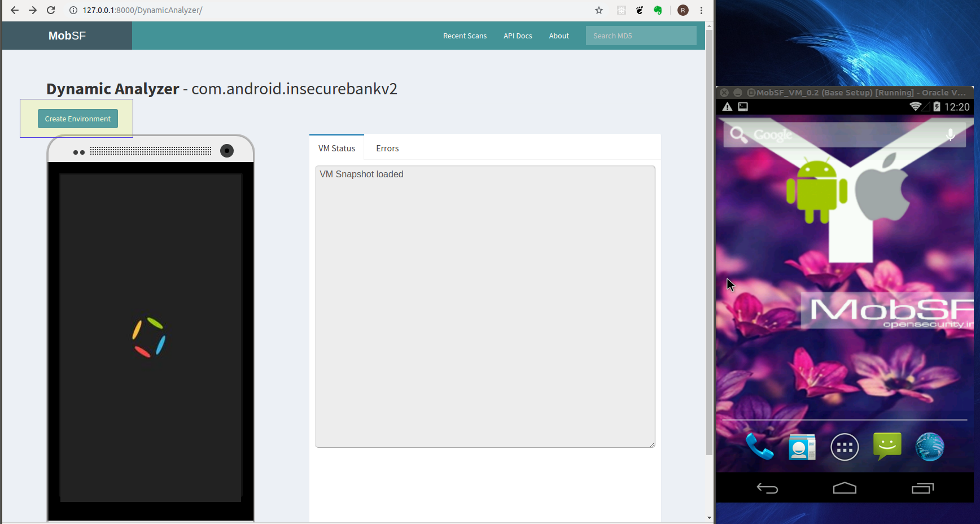Grab the text area resize handle
Viewport: 980px width, 524px height.
652,444
